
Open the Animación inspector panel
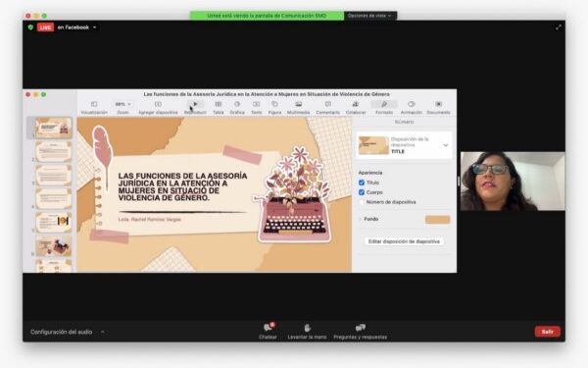(412, 104)
